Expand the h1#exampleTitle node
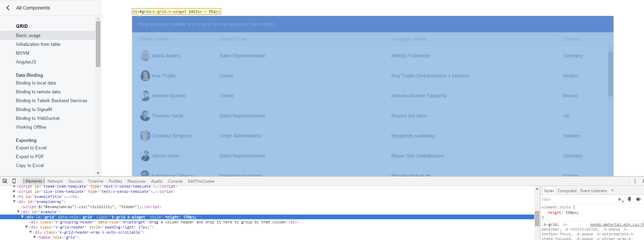The width and height of the screenshot is (644, 240). point(14,197)
